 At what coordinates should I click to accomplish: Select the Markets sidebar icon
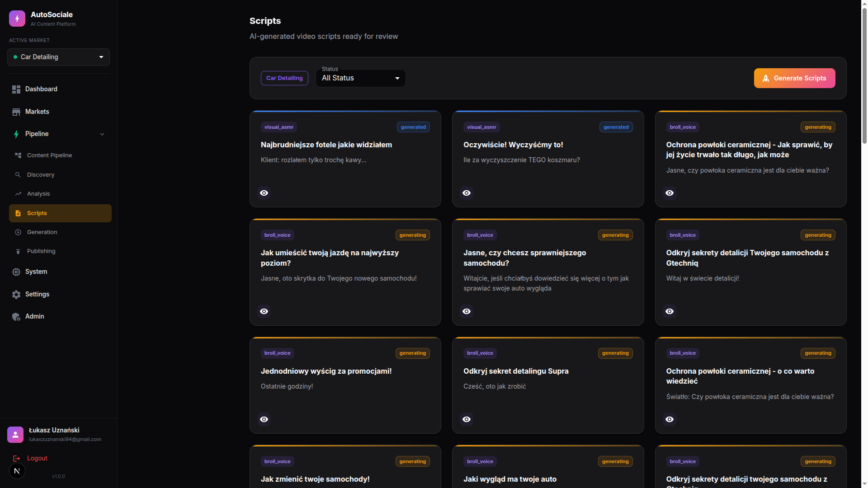[x=16, y=112]
